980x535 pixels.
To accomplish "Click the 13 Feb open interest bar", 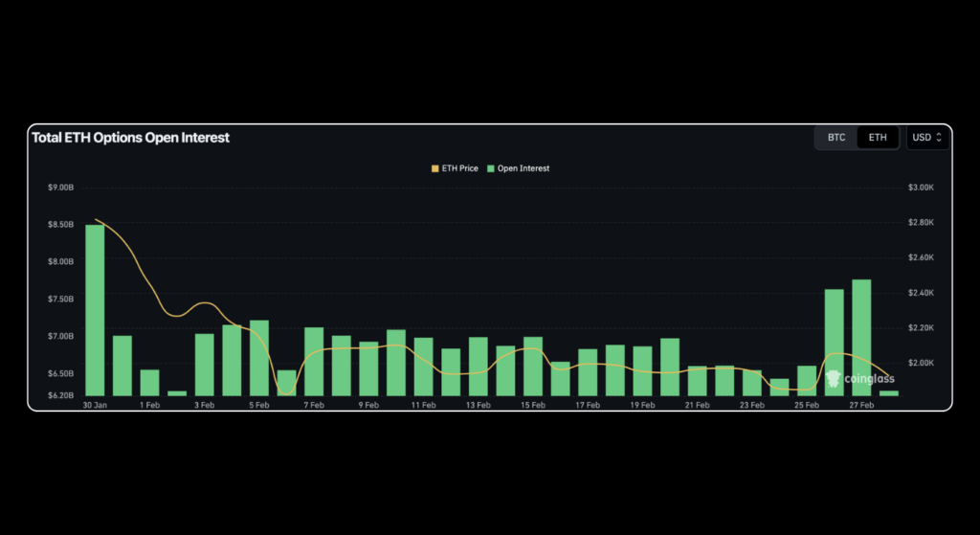I will coord(479,367).
